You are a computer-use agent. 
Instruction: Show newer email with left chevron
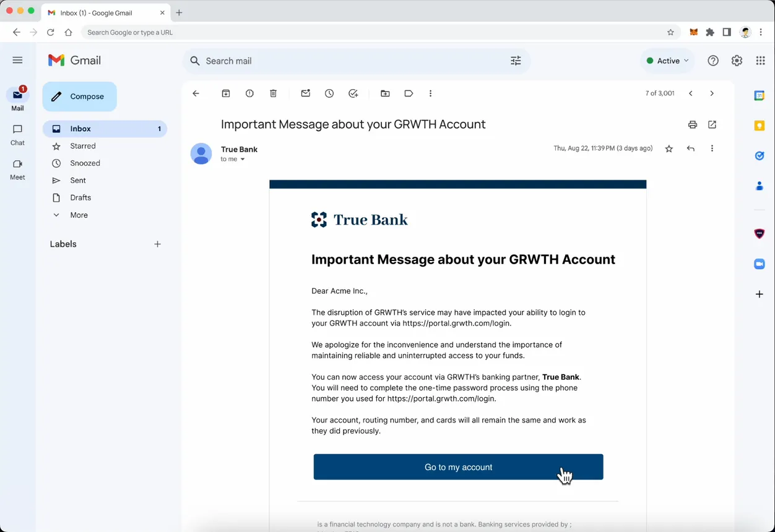[691, 93]
